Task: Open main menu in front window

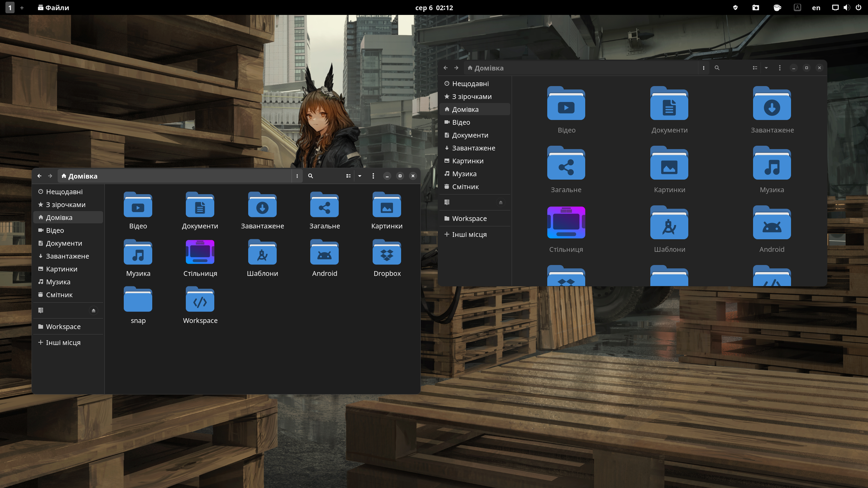Action: [373, 176]
